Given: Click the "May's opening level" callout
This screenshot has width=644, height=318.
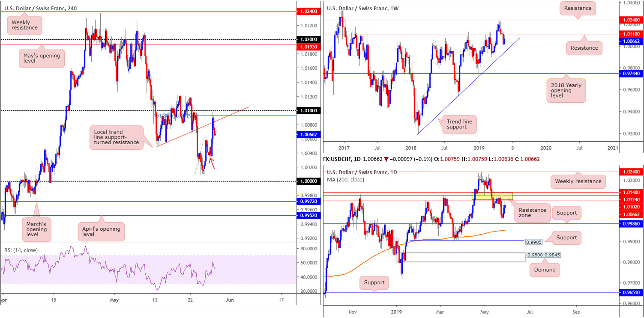Looking at the screenshot, I should (42, 59).
